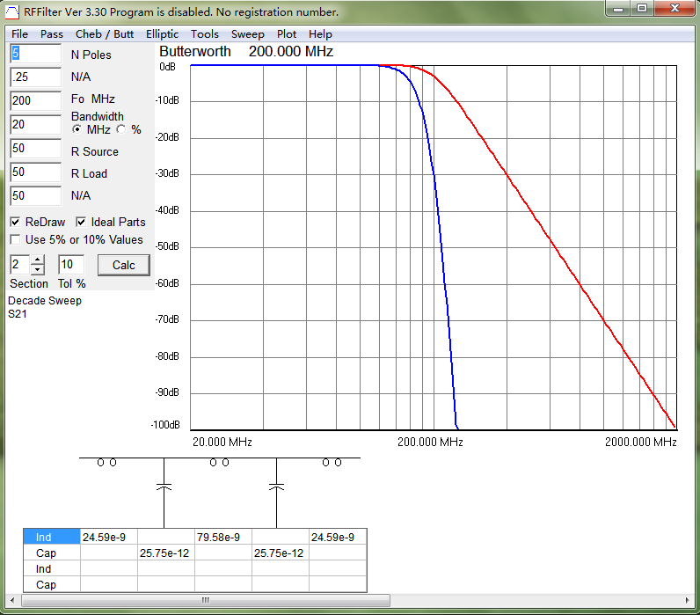Viewport: 700px width, 615px height.
Task: Open the Tools menu
Action: coord(205,34)
